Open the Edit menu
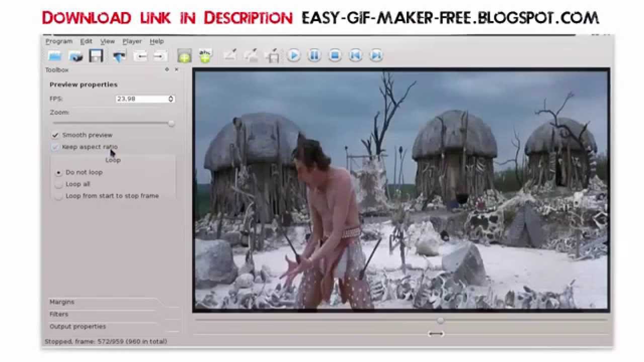 (x=86, y=41)
